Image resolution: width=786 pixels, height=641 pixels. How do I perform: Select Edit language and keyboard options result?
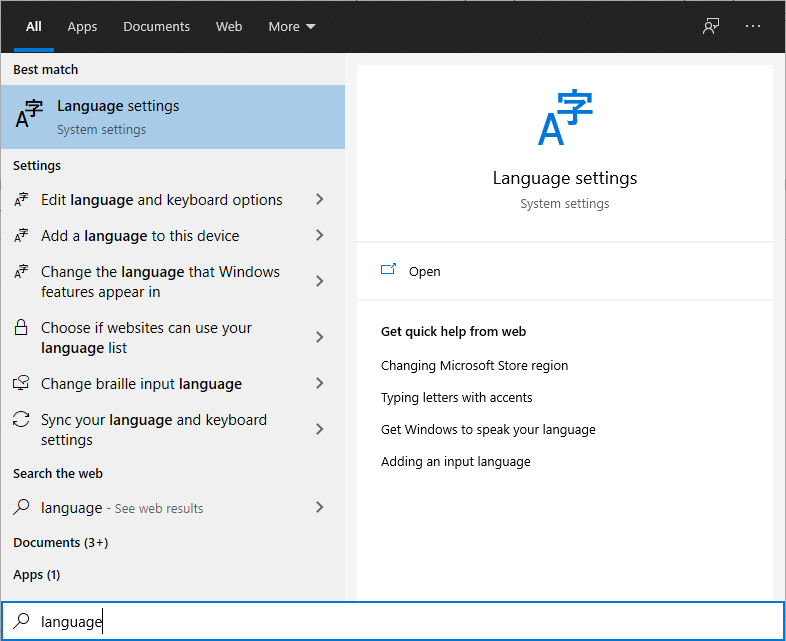(172, 199)
